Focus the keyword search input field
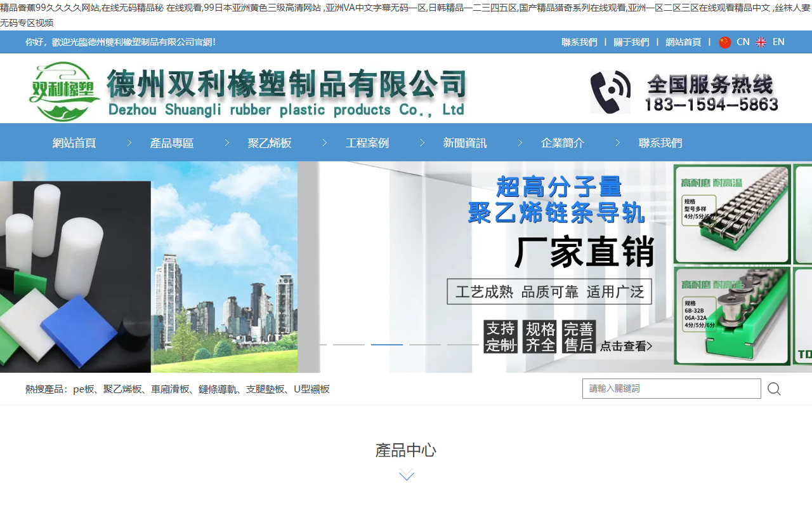 click(x=672, y=389)
